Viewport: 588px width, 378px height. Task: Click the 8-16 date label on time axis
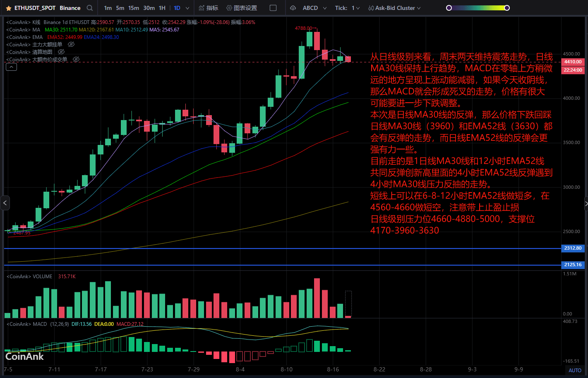tap(333, 369)
